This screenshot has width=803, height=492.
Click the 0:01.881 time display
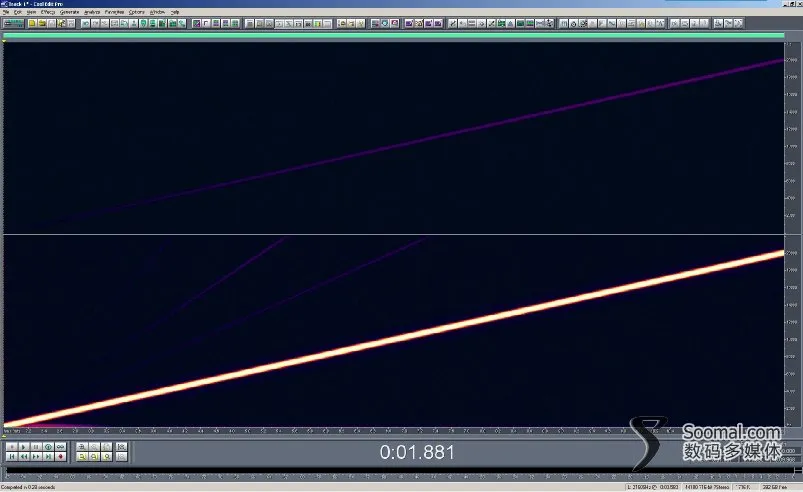417,453
